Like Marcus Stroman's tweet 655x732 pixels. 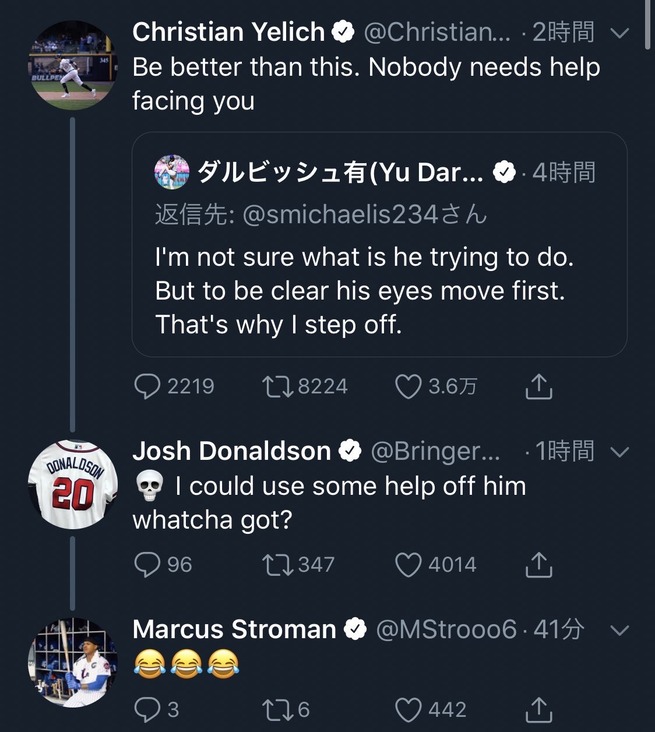[408, 709]
